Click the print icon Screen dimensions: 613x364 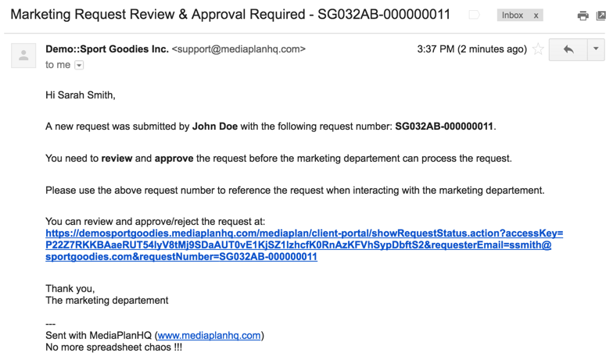pos(583,16)
